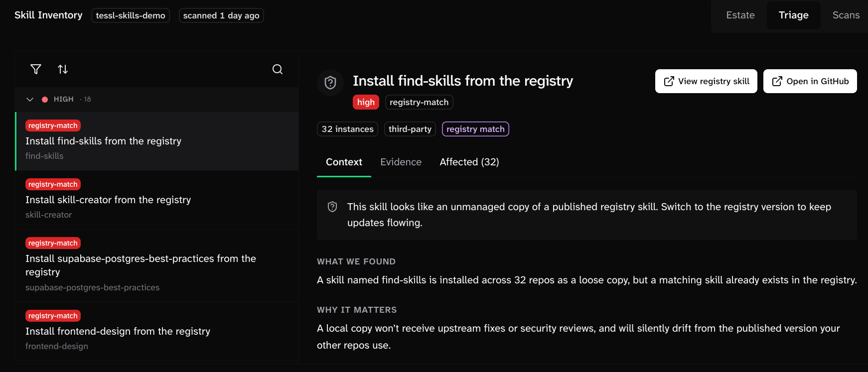This screenshot has width=868, height=372.
Task: Open search with the magnifier icon
Action: 278,69
